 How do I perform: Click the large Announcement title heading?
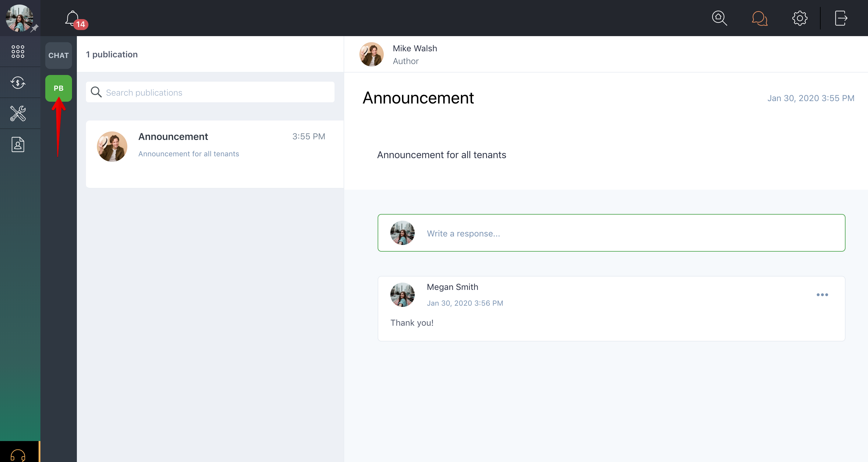pyautogui.click(x=418, y=98)
